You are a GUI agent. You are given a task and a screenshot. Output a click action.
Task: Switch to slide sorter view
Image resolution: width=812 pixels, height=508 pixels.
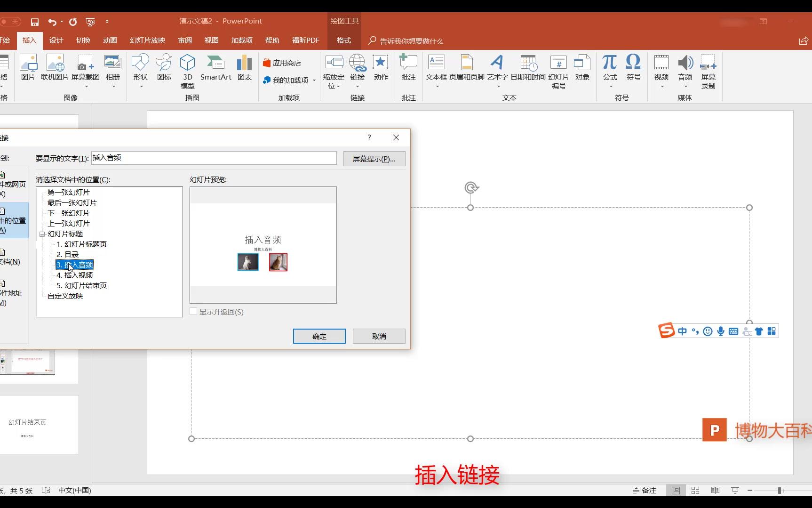pos(695,491)
